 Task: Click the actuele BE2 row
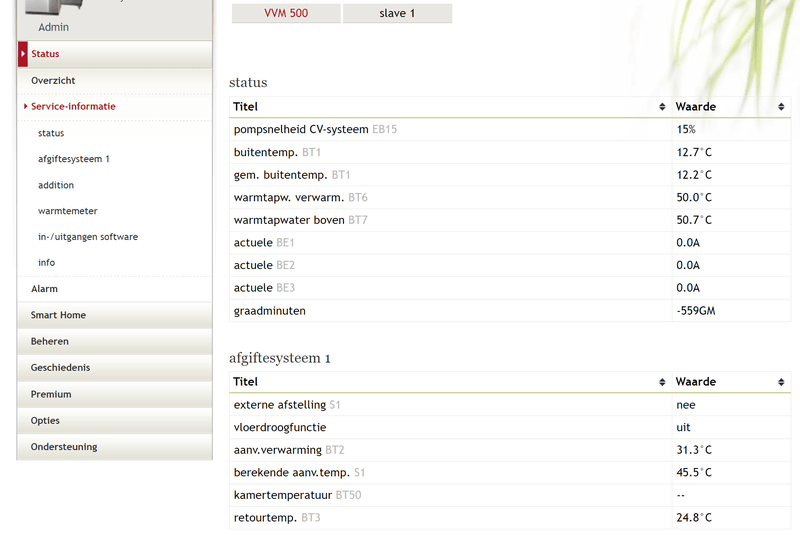pyautogui.click(x=510, y=265)
